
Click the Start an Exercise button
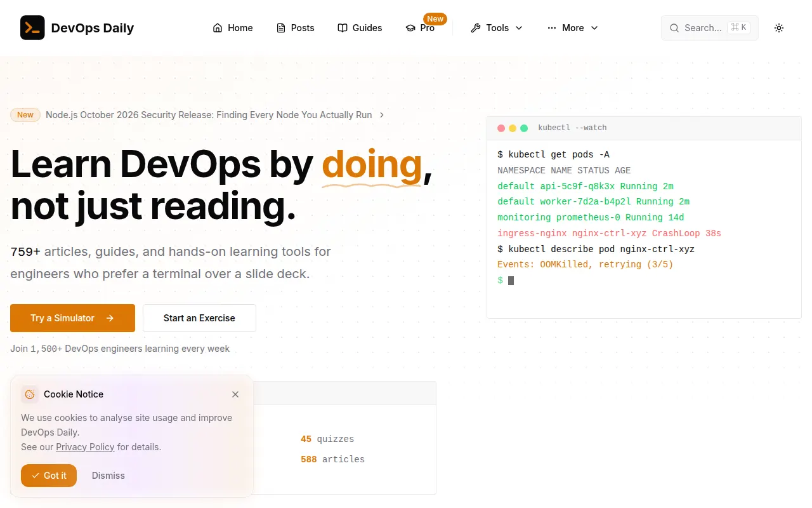(199, 318)
